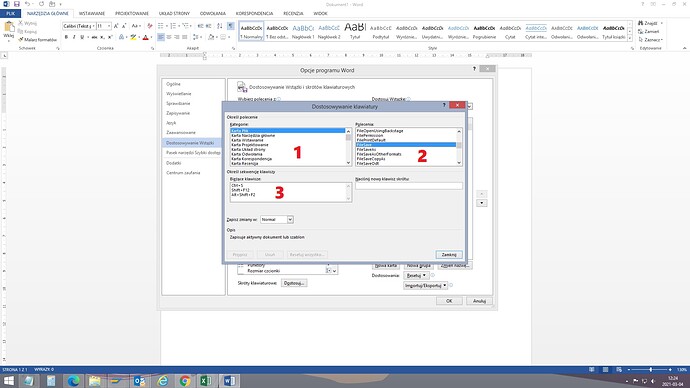
Task: Click the Save icon in Quick Access toolbar
Action: 16,4
